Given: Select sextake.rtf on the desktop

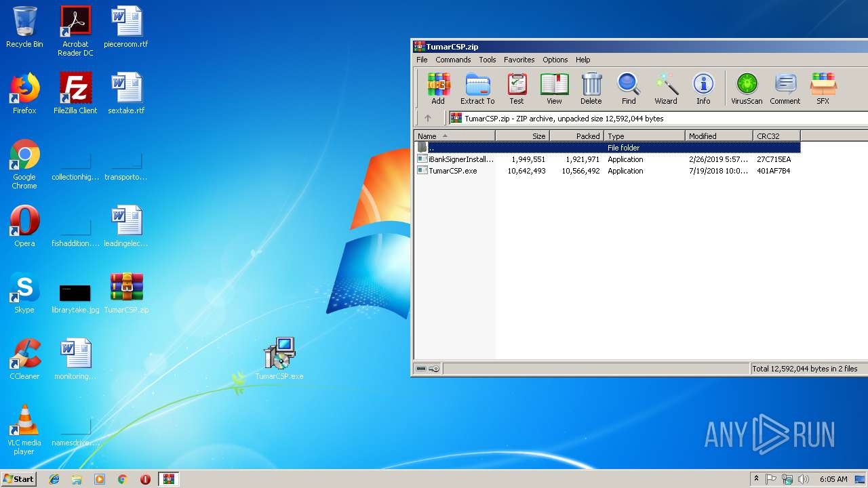Looking at the screenshot, I should coord(126,94).
